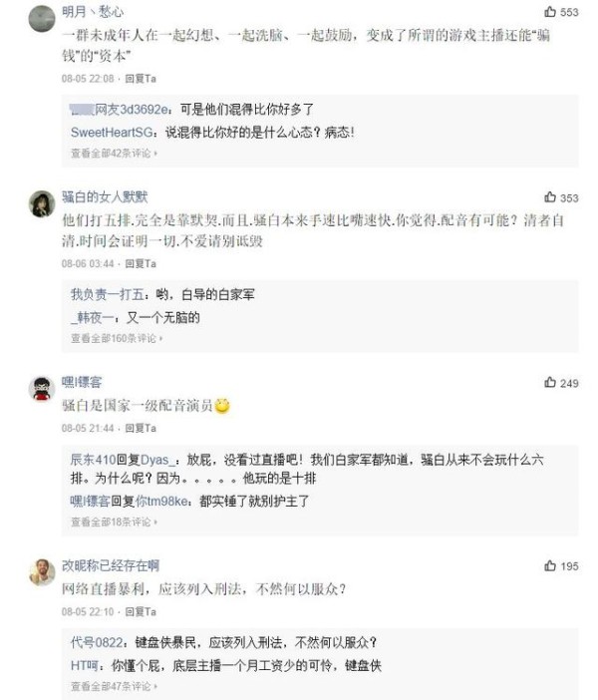Like the comment by 明月丶愁心
This screenshot has width=598, height=700.
click(550, 13)
